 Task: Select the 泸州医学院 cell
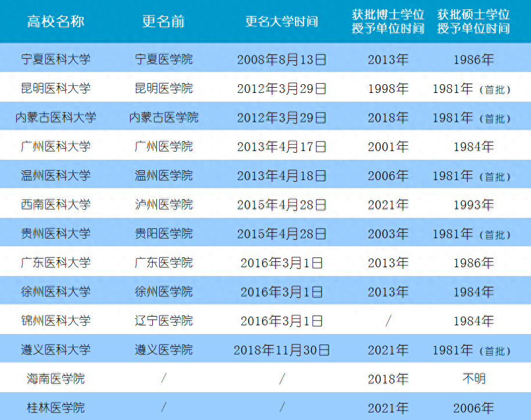point(164,204)
